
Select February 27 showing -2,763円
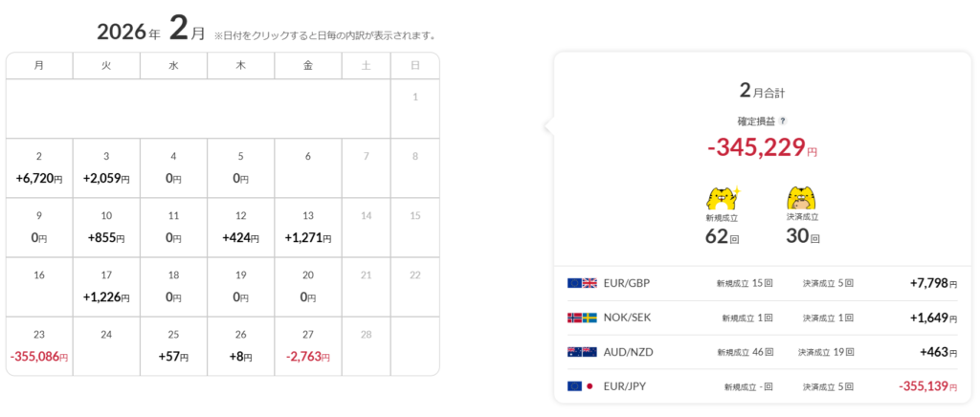coord(308,346)
